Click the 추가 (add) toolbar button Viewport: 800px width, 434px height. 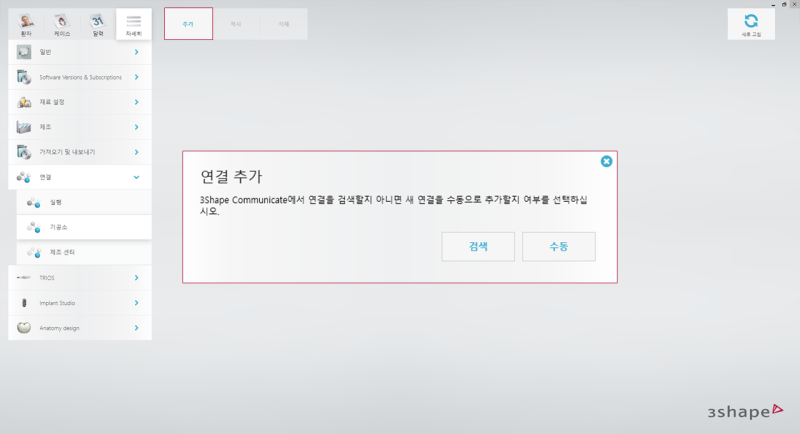coord(188,24)
